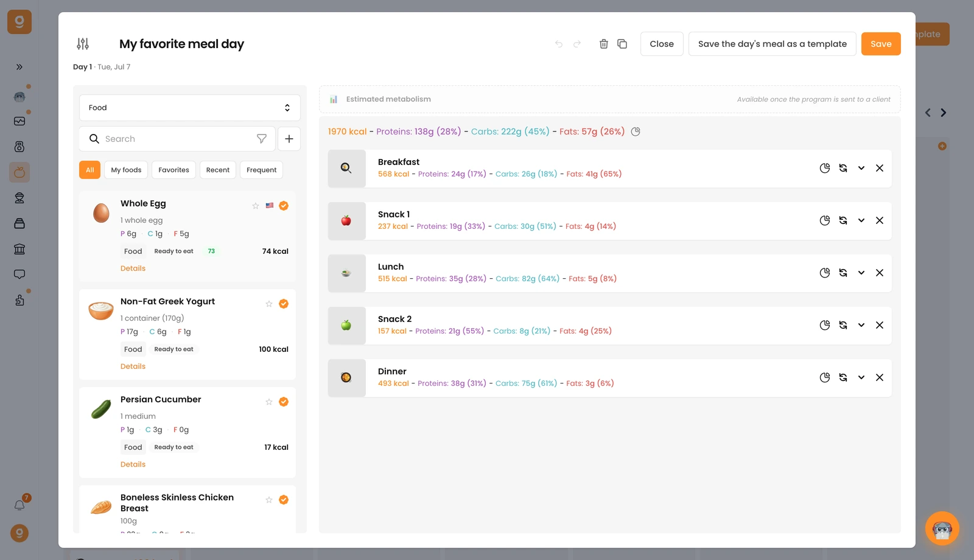The image size is (974, 560).
Task: Open the food search filter icon
Action: [262, 139]
